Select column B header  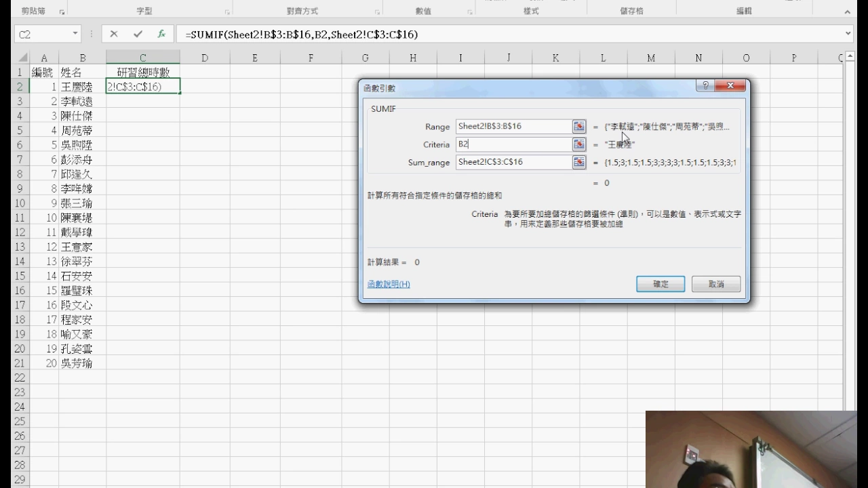point(83,58)
